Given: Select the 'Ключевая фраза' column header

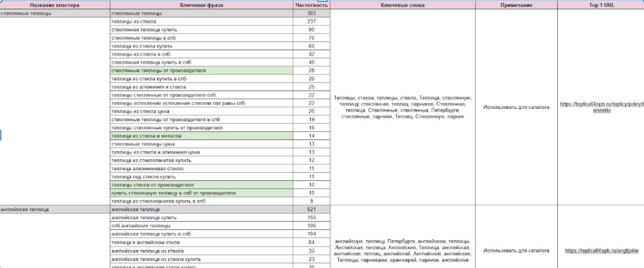Looking at the screenshot, I should (x=201, y=5).
